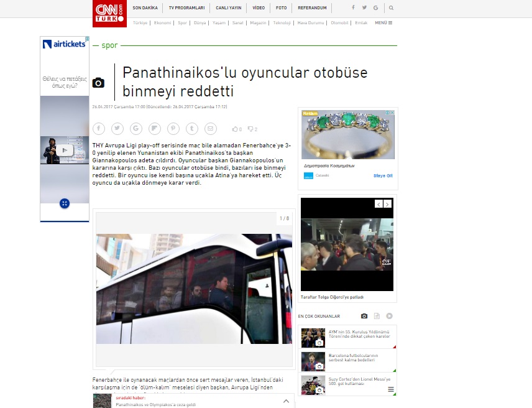Go to Dünya category
Image resolution: width=532 pixels, height=408 pixels.
[200, 23]
